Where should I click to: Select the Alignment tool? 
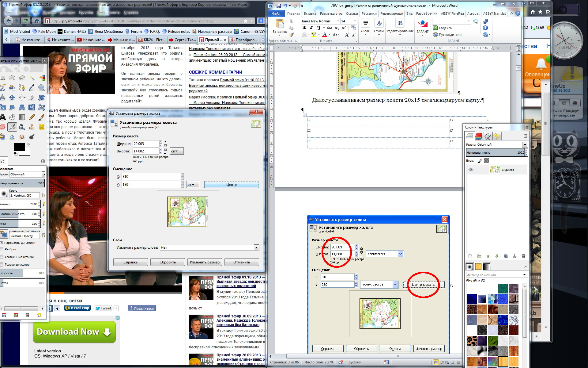[x=22, y=98]
